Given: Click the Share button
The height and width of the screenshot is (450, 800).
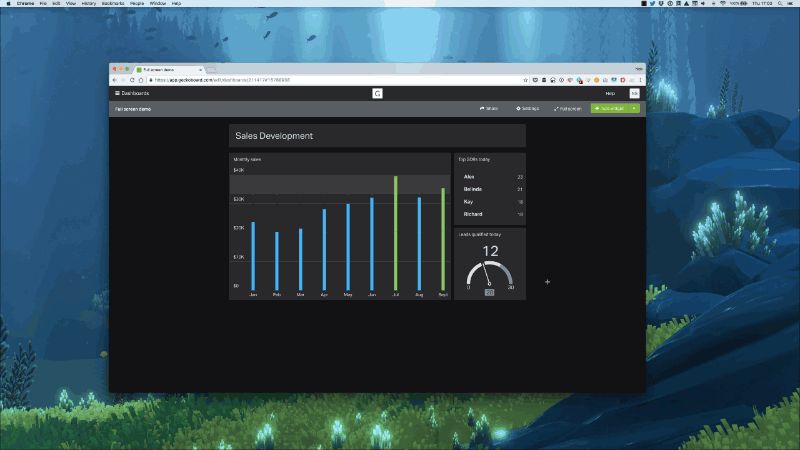Looking at the screenshot, I should [489, 109].
